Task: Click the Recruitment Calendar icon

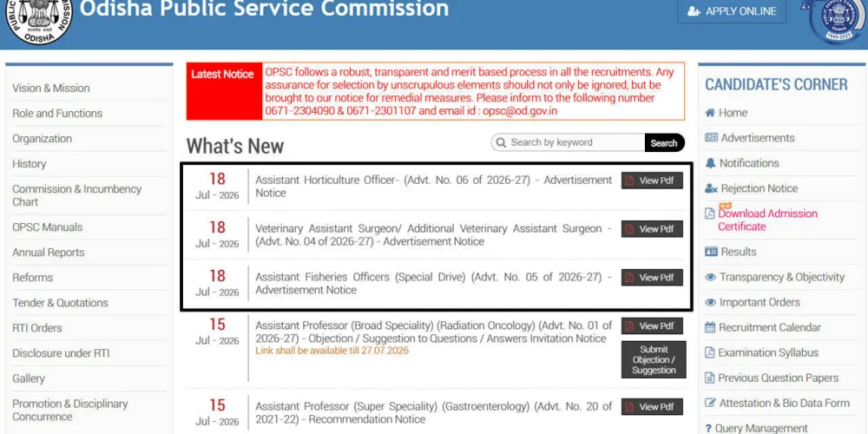Action: pyautogui.click(x=710, y=328)
